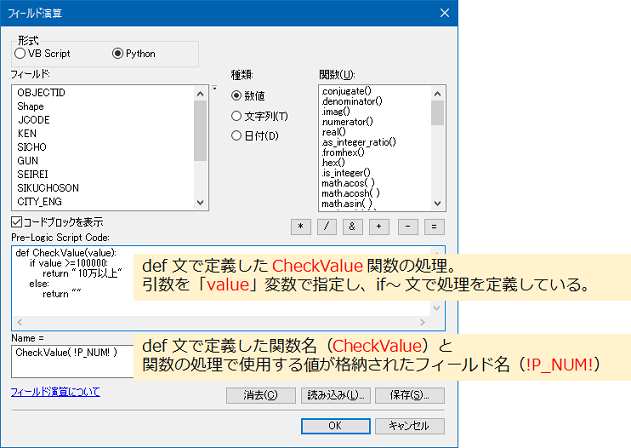
Task: Click the plus (+) operator button
Action: pyautogui.click(x=381, y=227)
